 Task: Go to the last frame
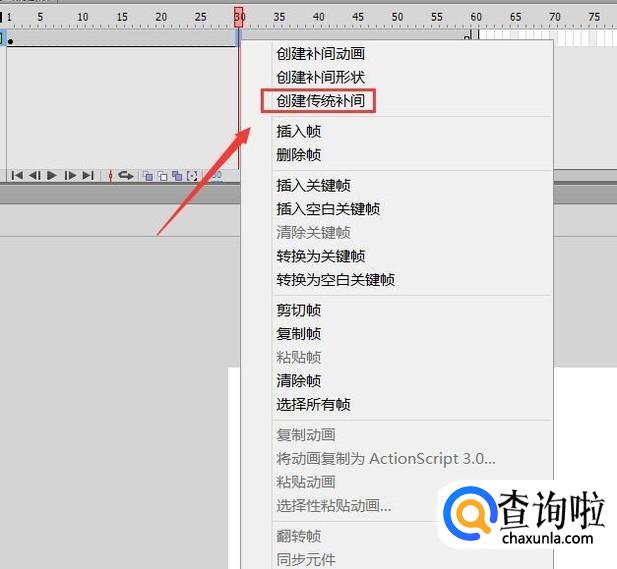click(88, 176)
